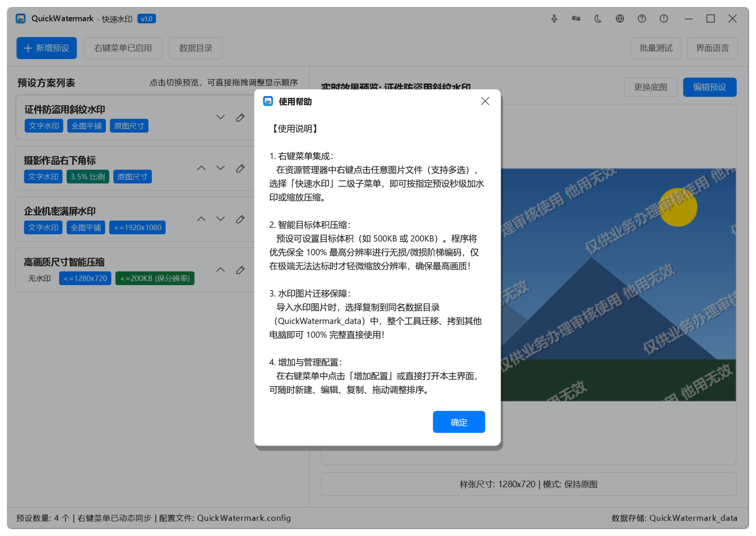This screenshot has height=536, width=756.
Task: Click the key license icon
Action: pyautogui.click(x=576, y=19)
